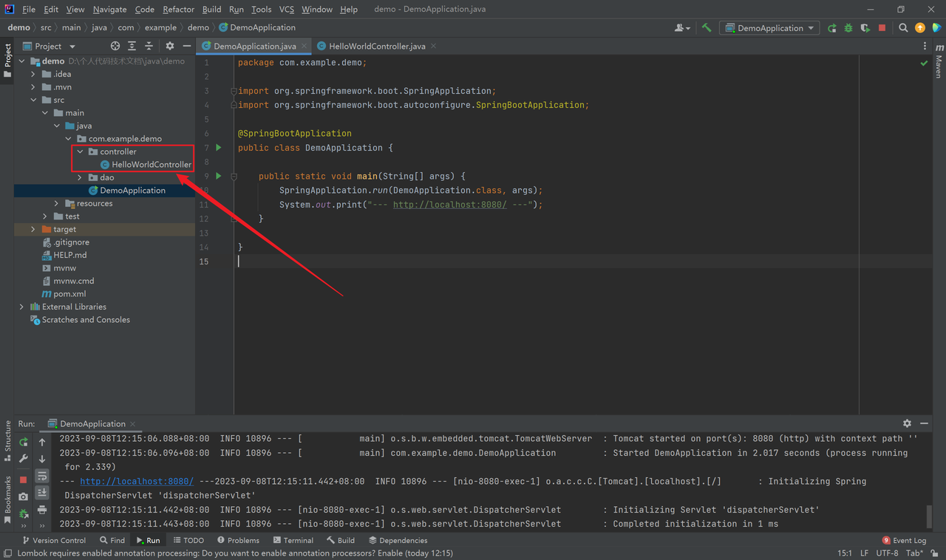Collapse the controller folder
The width and height of the screenshot is (946, 560).
[80, 151]
